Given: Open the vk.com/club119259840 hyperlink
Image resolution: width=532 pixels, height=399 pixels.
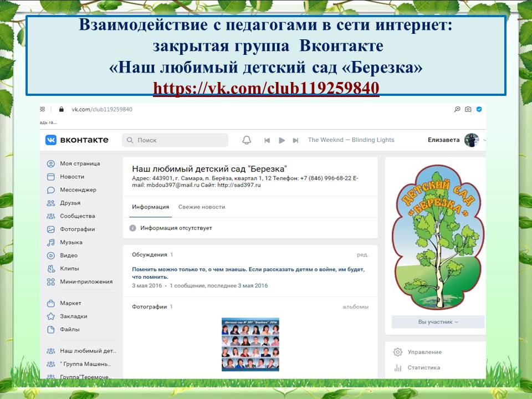Looking at the screenshot, I should [x=266, y=88].
